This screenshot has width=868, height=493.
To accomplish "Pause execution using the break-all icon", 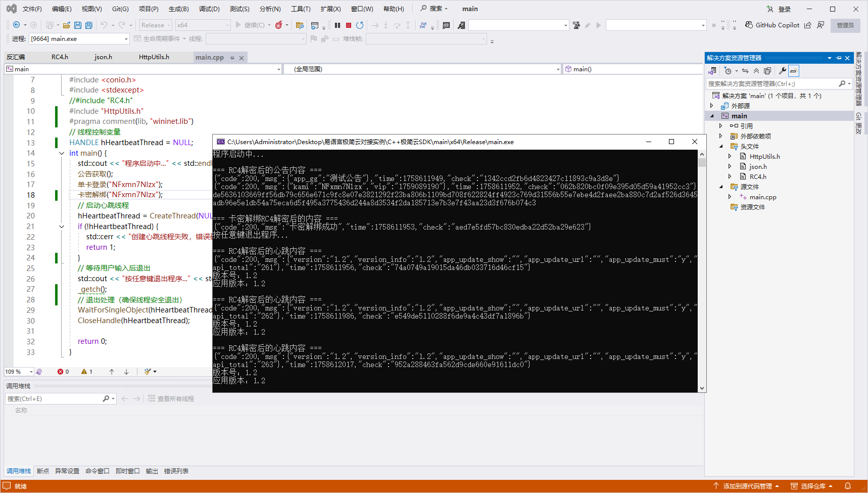I will (x=337, y=25).
